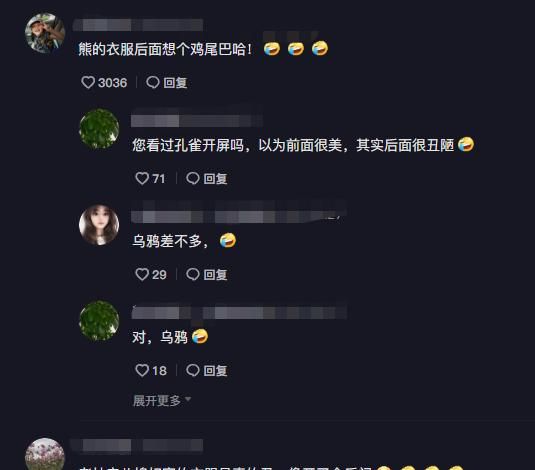Select the 熊的衣服后面 comment text
The image size is (535, 470).
(165, 49)
